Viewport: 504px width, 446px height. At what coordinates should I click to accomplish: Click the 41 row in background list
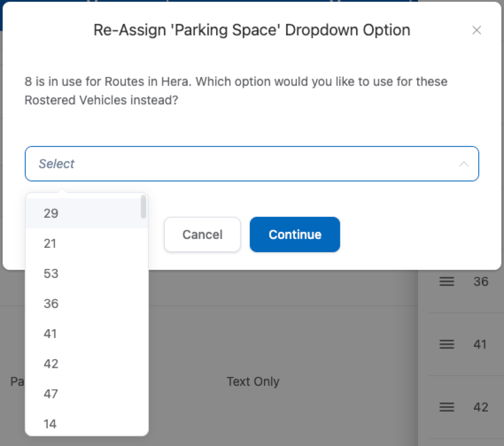coord(480,344)
